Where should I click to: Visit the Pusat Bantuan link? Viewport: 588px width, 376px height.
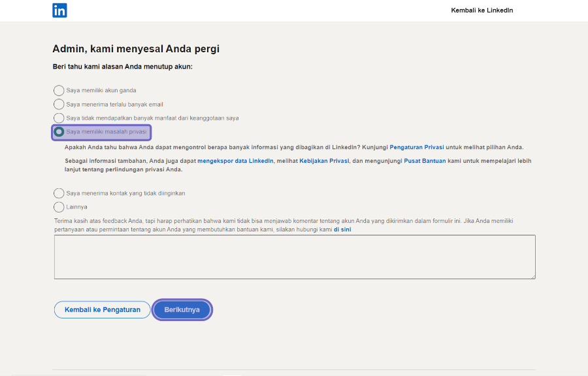click(425, 161)
